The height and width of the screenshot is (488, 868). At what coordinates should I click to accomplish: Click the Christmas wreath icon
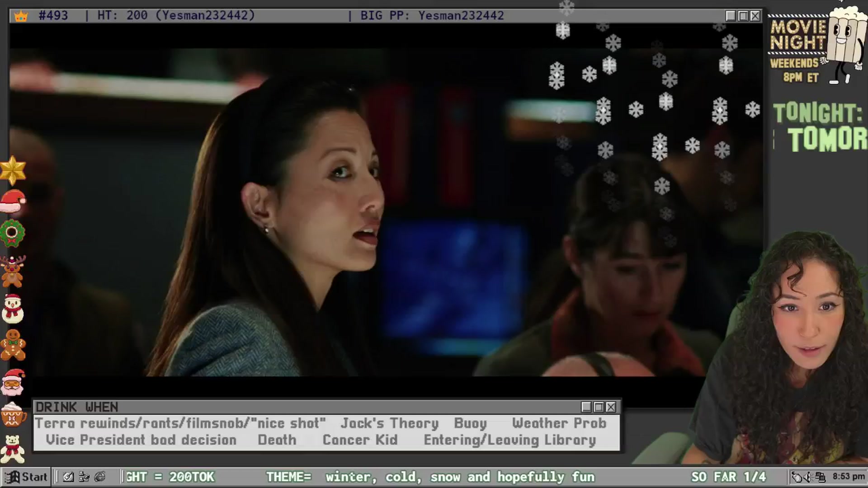click(x=12, y=233)
